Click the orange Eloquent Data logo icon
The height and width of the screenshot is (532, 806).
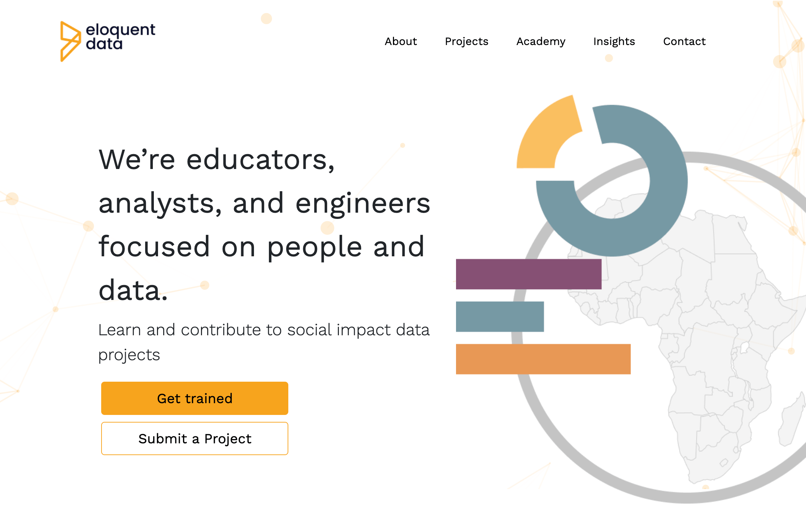coord(71,42)
